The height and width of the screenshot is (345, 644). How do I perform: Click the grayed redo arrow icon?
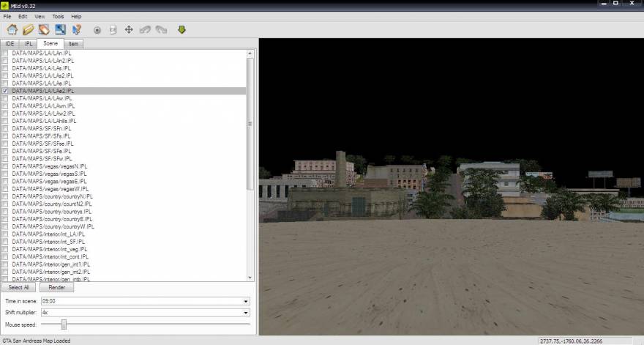pyautogui.click(x=162, y=29)
